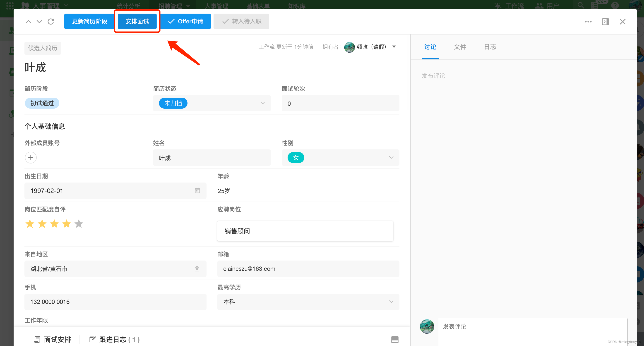Set self-rating to the fifth star

coord(79,224)
